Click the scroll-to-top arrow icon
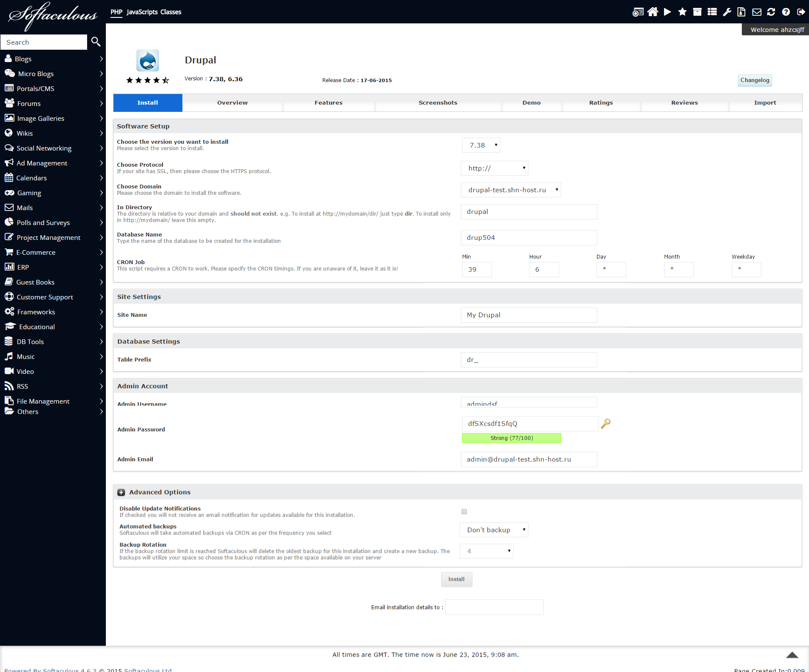The image size is (809, 672). (792, 655)
